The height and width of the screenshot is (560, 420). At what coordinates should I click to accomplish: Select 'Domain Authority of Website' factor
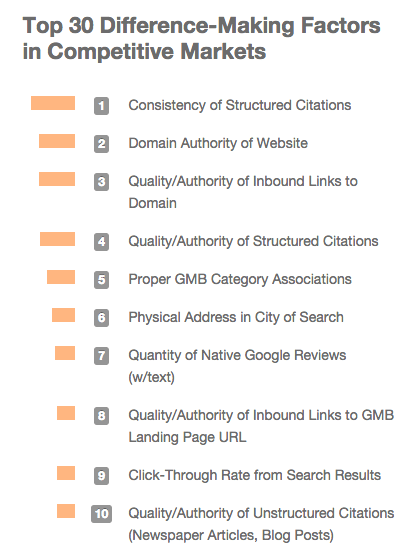(218, 143)
